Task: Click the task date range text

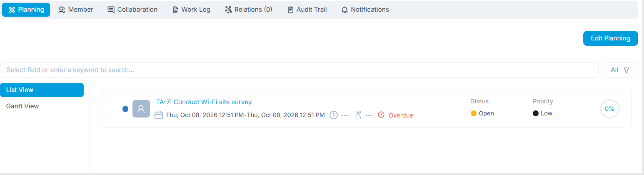Action: 245,115
